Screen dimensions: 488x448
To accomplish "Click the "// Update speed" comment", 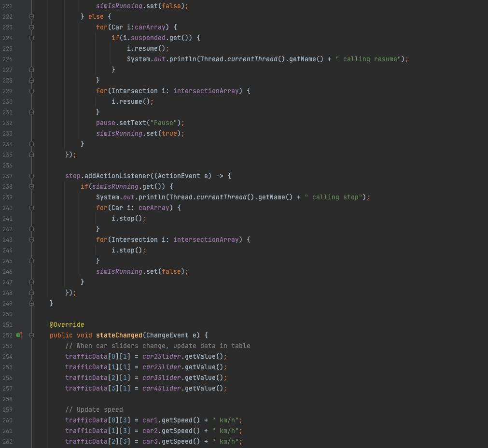I will [94, 410].
